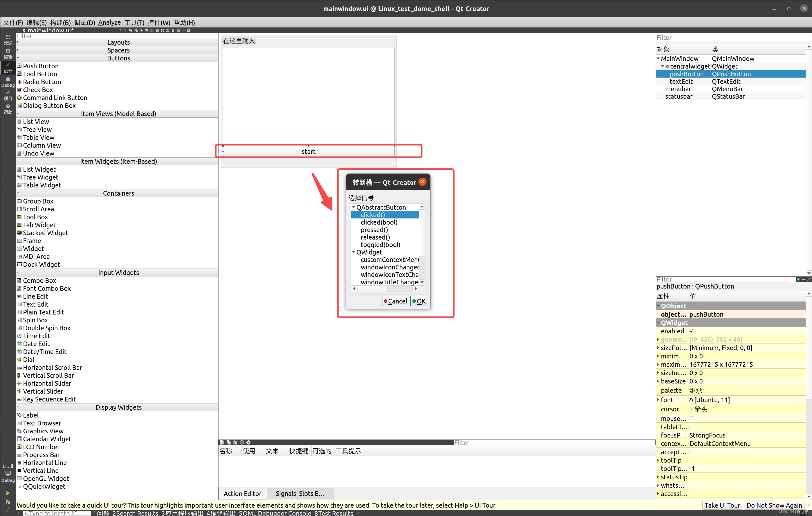Toggle the acceptDrops property checkbox

point(691,452)
